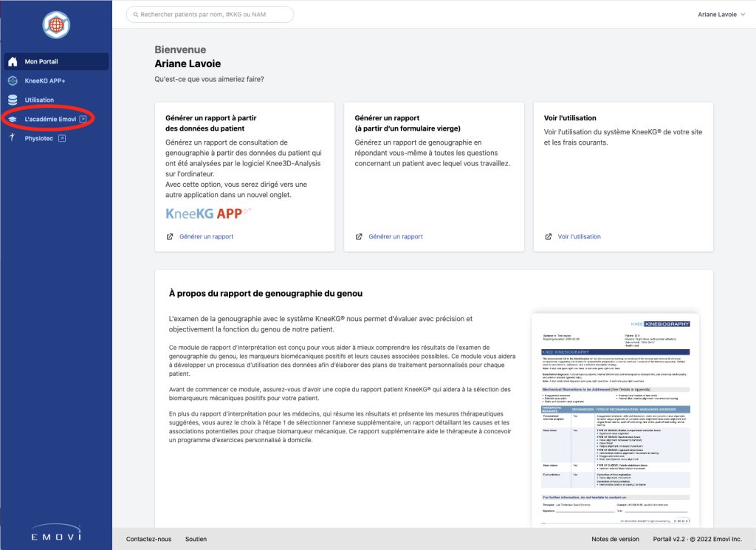Image resolution: width=756 pixels, height=550 pixels.
Task: Click Notes de version in the footer
Action: point(615,539)
